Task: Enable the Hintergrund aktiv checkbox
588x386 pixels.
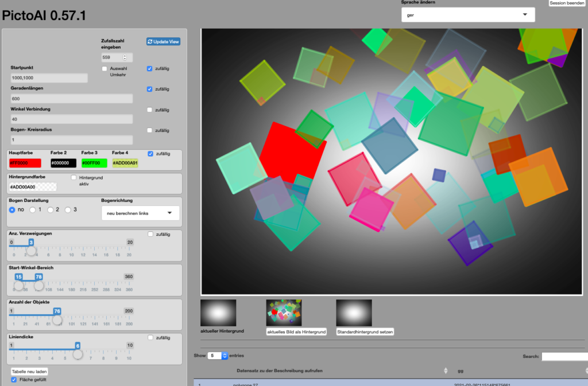Action: click(73, 178)
